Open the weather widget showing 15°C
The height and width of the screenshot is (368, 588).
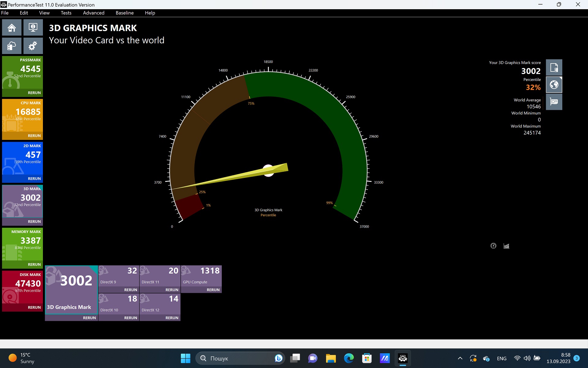pos(21,358)
